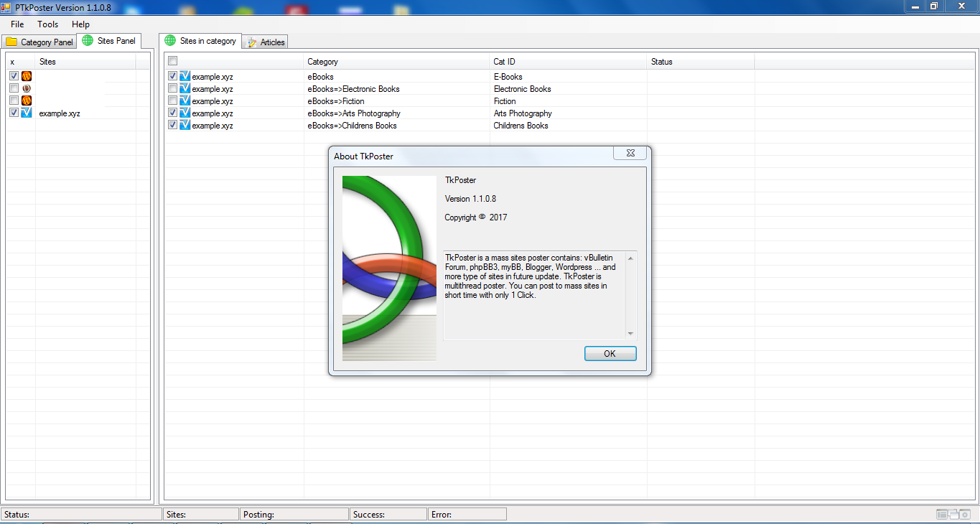Toggle the select-all checkbox in the category table header
Screen dimensions: 980x524
click(x=172, y=62)
